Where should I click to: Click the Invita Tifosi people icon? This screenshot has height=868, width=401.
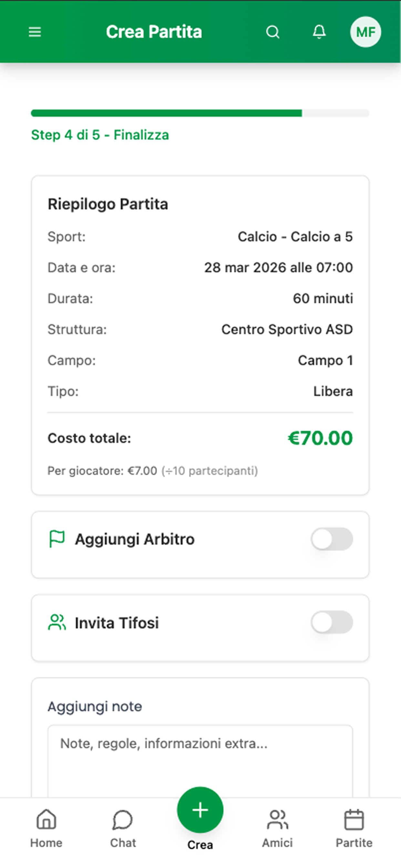(57, 622)
